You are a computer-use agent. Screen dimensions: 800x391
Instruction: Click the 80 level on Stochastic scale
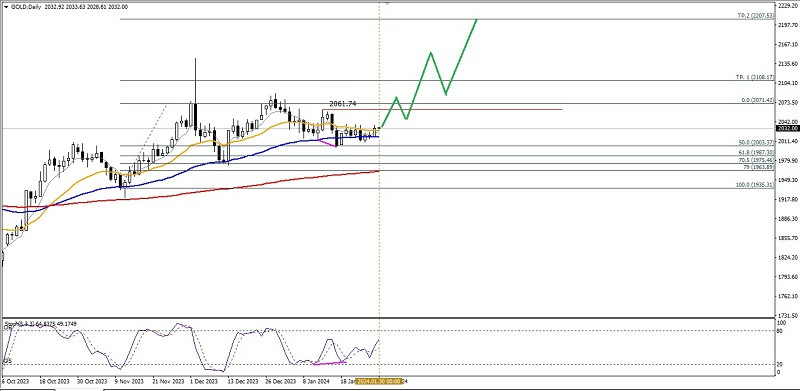[x=779, y=330]
